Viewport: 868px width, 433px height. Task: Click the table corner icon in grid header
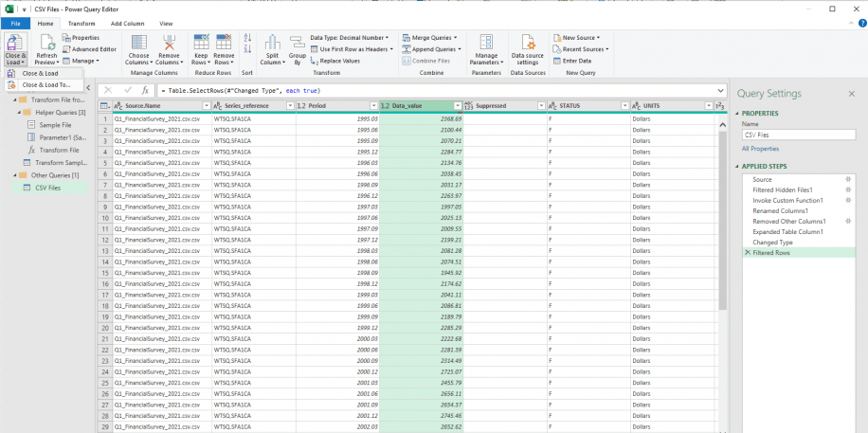[x=104, y=106]
